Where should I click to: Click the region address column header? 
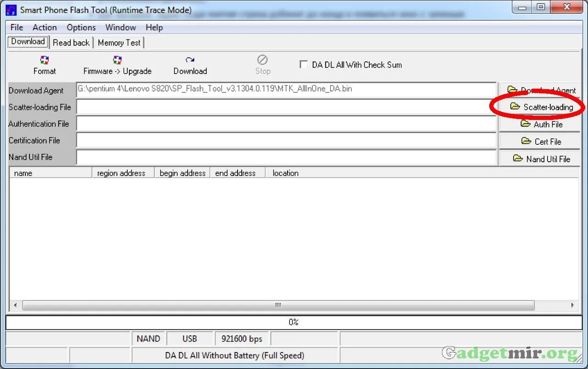123,173
